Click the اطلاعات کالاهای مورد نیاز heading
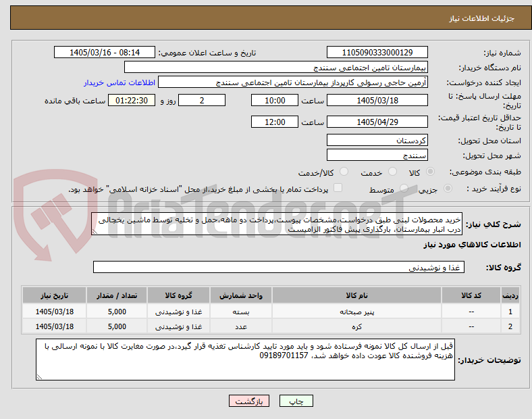The height and width of the screenshot is (419, 532). coord(472,245)
